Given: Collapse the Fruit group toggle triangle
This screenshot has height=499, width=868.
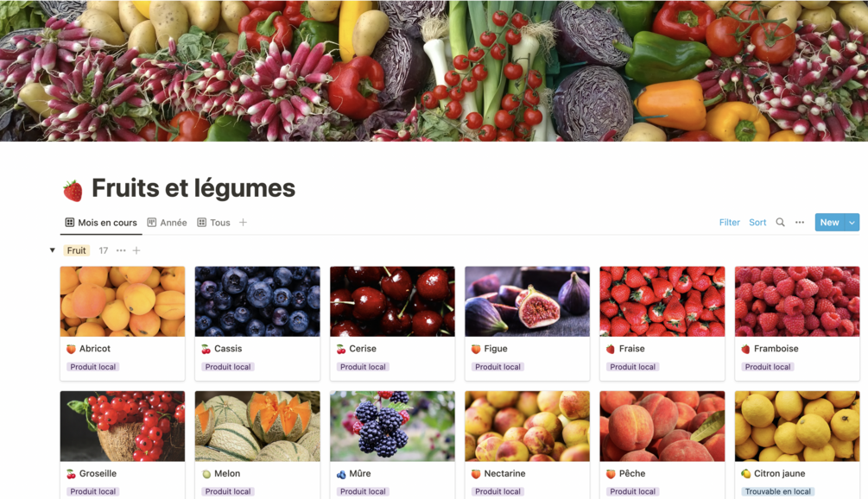Looking at the screenshot, I should [52, 250].
